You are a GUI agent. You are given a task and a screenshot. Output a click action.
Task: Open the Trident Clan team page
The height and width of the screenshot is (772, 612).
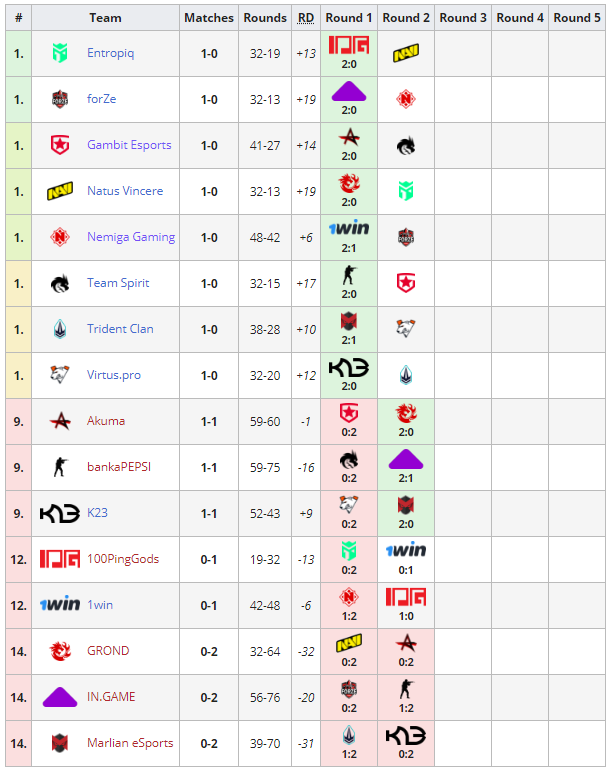point(120,329)
